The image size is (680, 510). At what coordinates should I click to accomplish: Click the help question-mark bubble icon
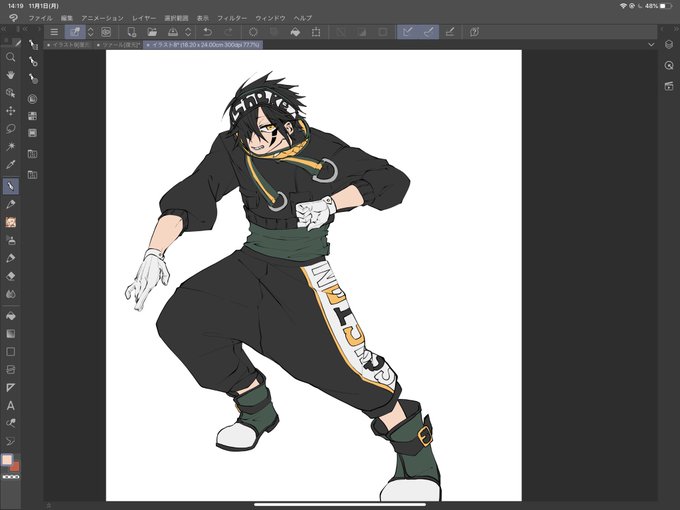pyautogui.click(x=474, y=32)
